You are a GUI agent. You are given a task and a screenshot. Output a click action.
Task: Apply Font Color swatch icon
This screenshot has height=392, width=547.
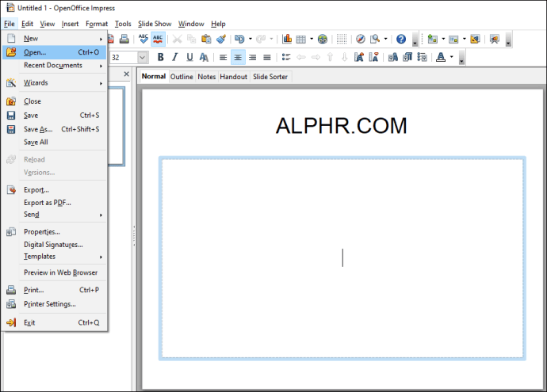tap(441, 57)
